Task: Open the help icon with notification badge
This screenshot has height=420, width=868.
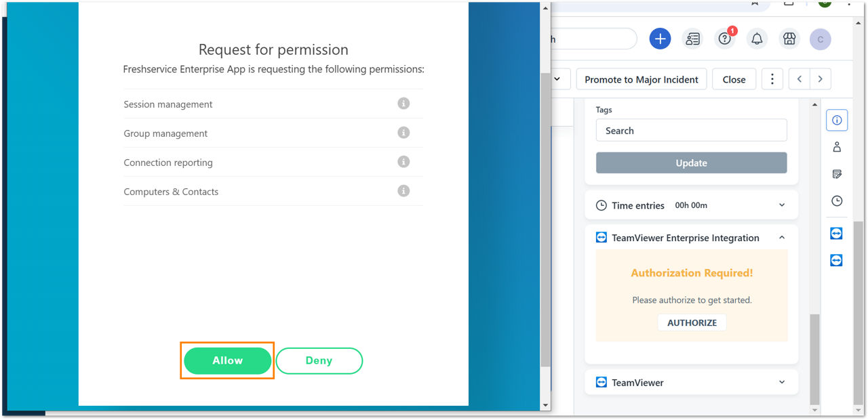Action: (x=725, y=39)
